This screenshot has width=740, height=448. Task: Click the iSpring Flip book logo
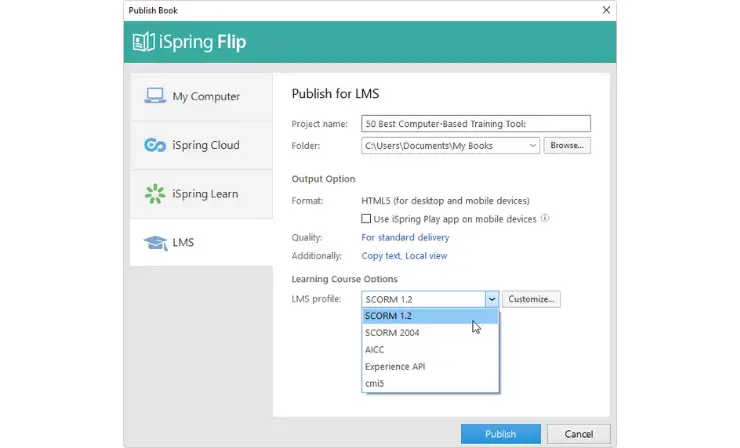click(143, 42)
